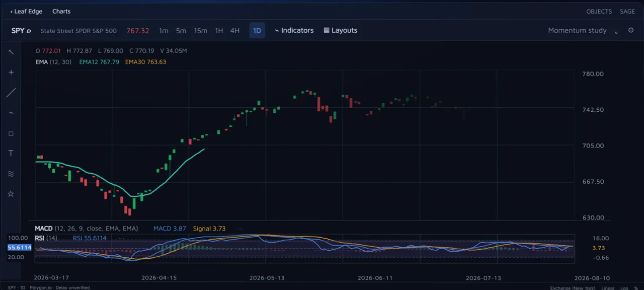Image resolution: width=644 pixels, height=290 pixels.
Task: Open the favorites star tool
Action: click(x=11, y=194)
